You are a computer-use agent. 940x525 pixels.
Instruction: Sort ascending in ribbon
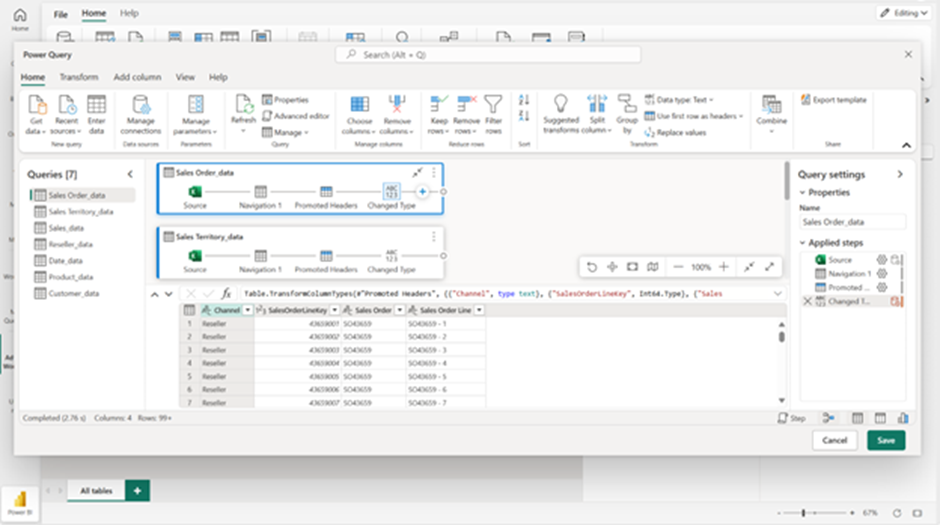coord(524,100)
